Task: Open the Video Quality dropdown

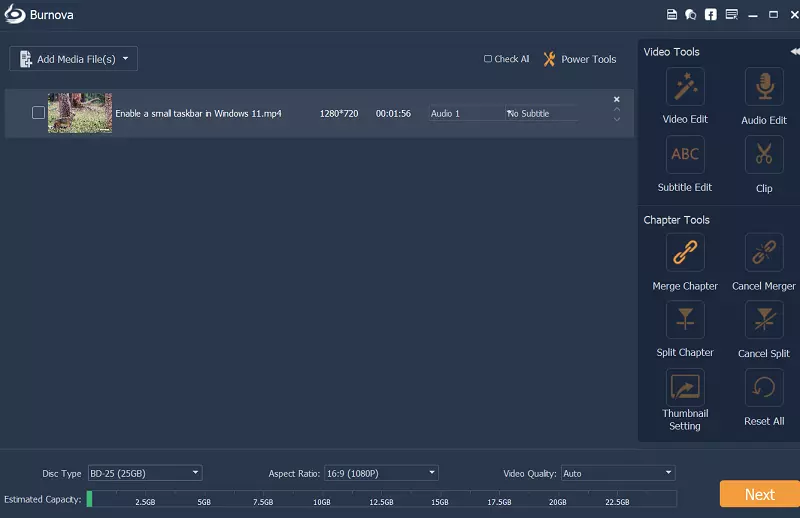Action: click(x=618, y=473)
